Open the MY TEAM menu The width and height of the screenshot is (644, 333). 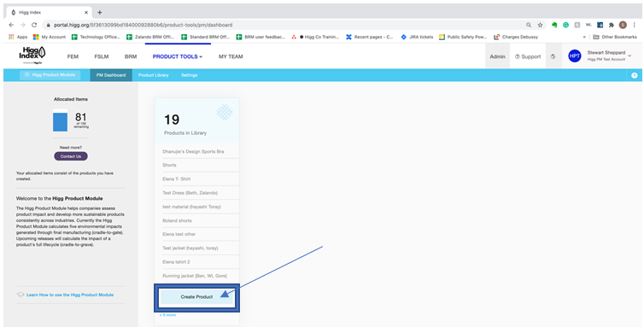point(231,56)
